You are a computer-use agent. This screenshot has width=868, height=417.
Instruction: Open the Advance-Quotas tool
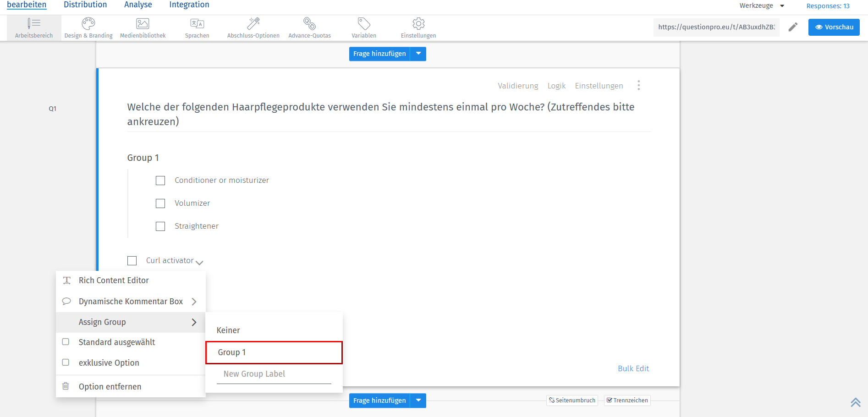tap(310, 27)
